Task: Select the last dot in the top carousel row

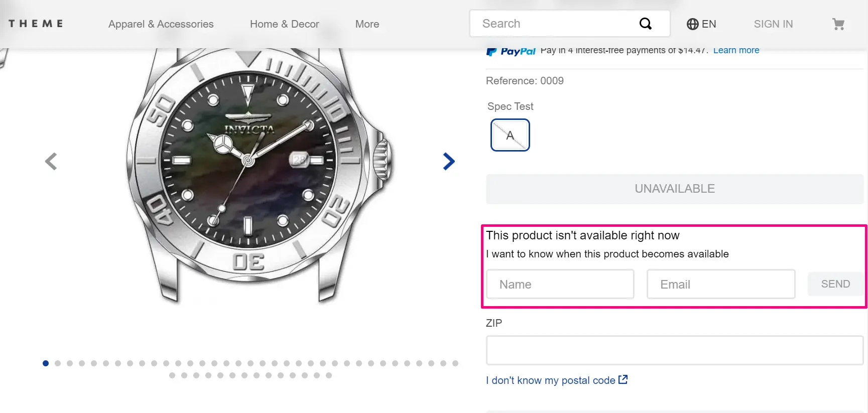Action: pos(455,363)
